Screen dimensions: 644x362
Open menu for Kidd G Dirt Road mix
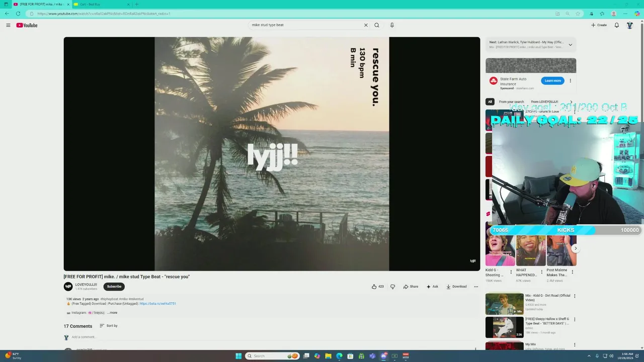575,296
